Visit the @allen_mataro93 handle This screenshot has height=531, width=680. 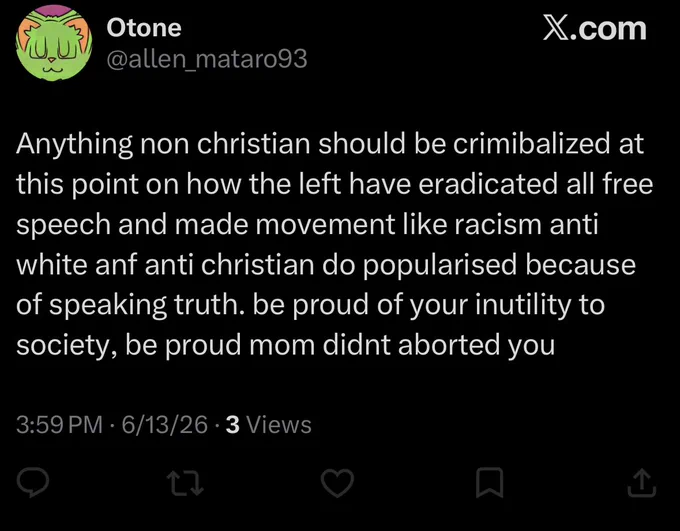207,59
